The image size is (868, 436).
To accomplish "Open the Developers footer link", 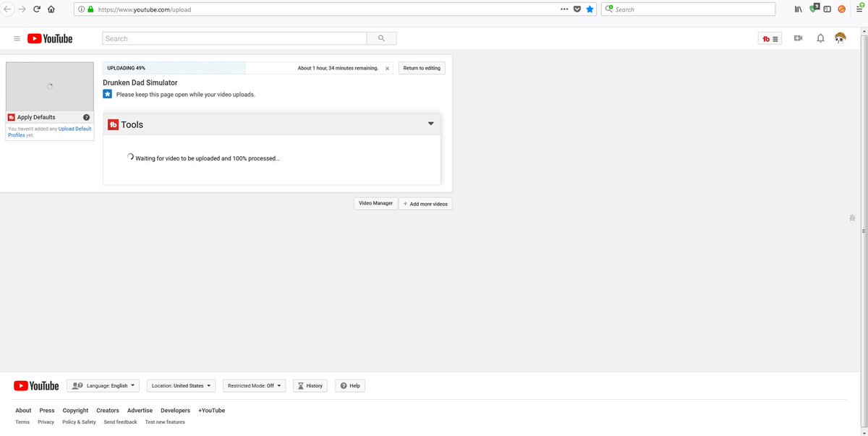I will (x=175, y=411).
